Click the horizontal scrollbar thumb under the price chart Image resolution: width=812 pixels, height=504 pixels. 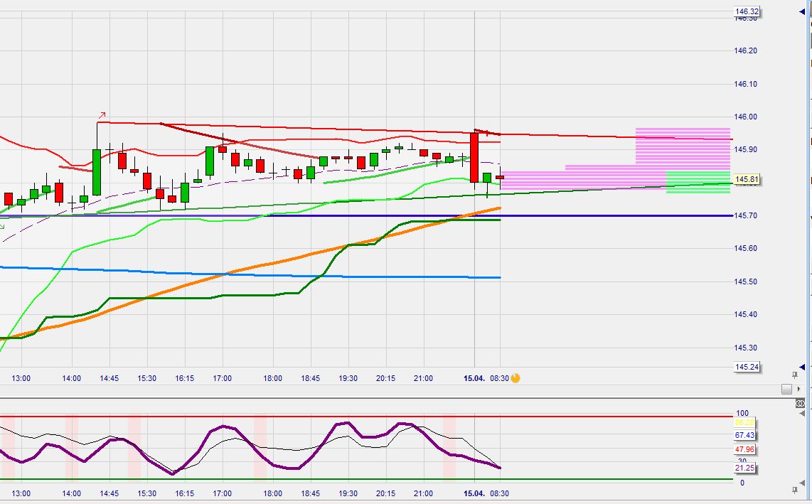(x=786, y=389)
